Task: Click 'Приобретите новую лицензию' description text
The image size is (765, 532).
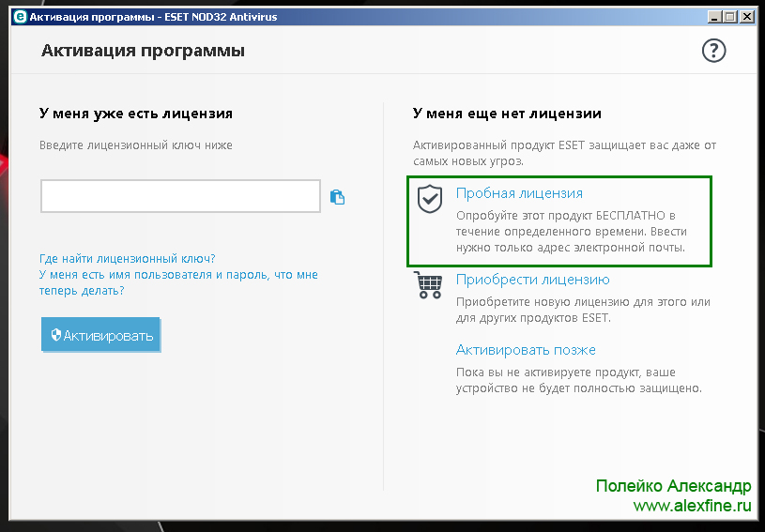Action: 583,310
